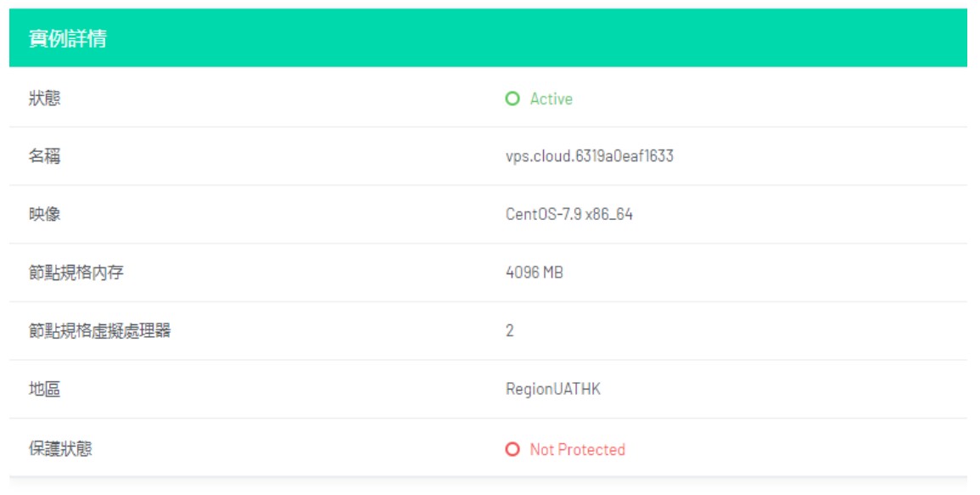Click the 節點規格虛擬處理器 label
The height and width of the screenshot is (495, 980).
(x=99, y=330)
